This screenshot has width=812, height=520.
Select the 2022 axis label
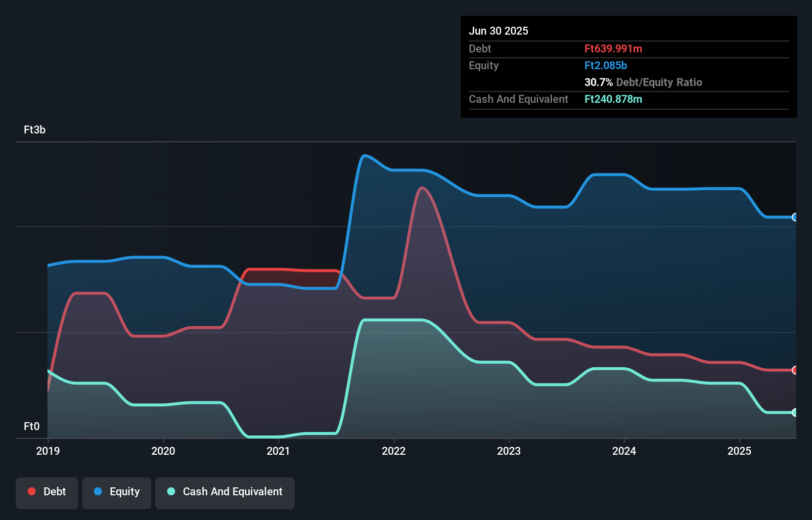pyautogui.click(x=394, y=451)
